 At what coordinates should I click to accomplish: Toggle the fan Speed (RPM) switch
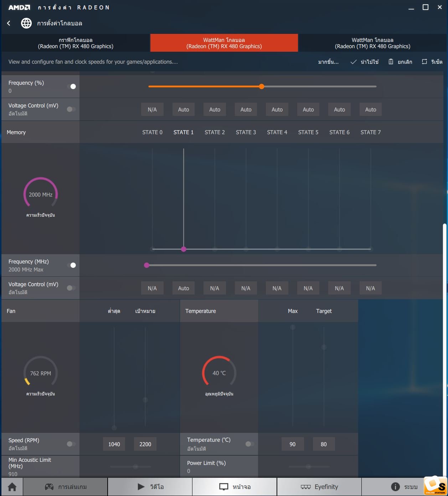71,444
